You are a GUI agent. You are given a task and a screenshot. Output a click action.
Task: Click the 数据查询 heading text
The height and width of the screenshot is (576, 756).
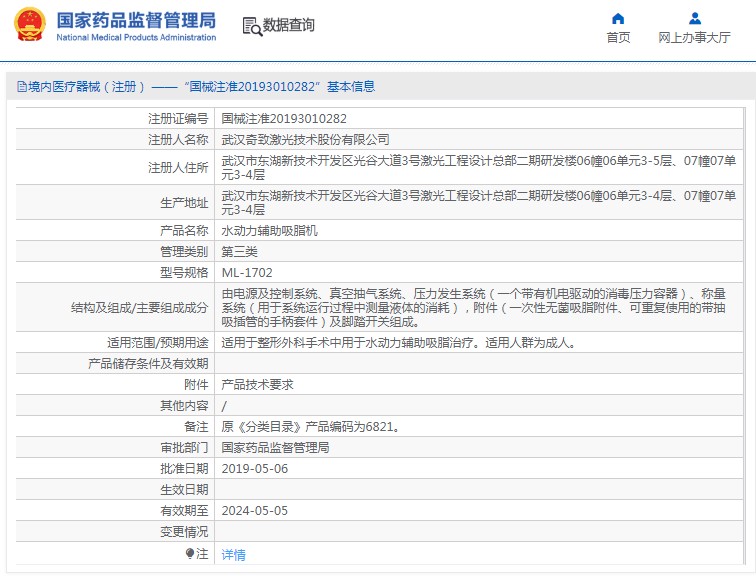(x=288, y=25)
